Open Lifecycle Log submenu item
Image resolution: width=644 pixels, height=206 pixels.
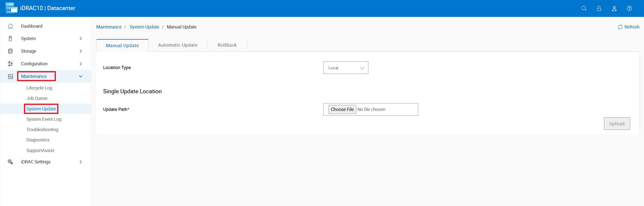click(39, 88)
